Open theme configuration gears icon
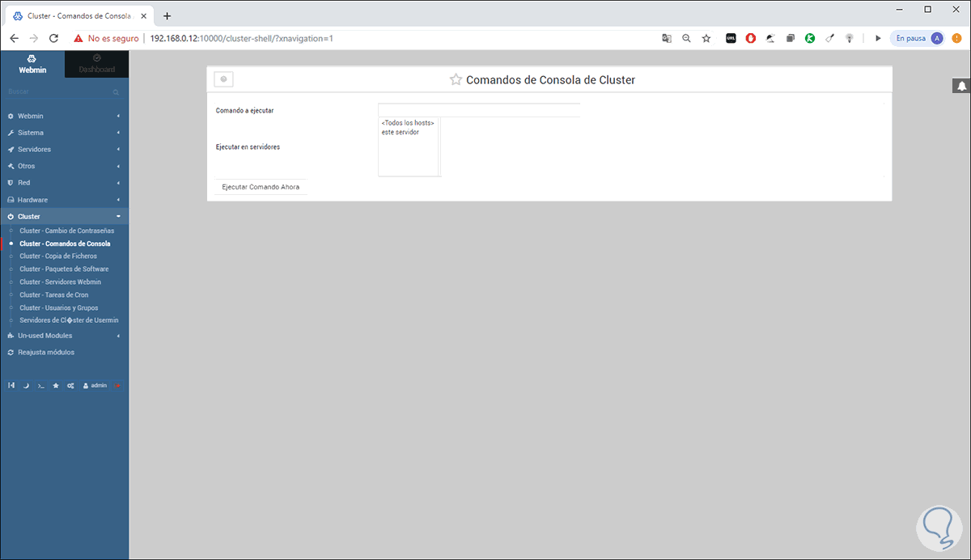Screen dimensions: 971x560 click(x=70, y=385)
